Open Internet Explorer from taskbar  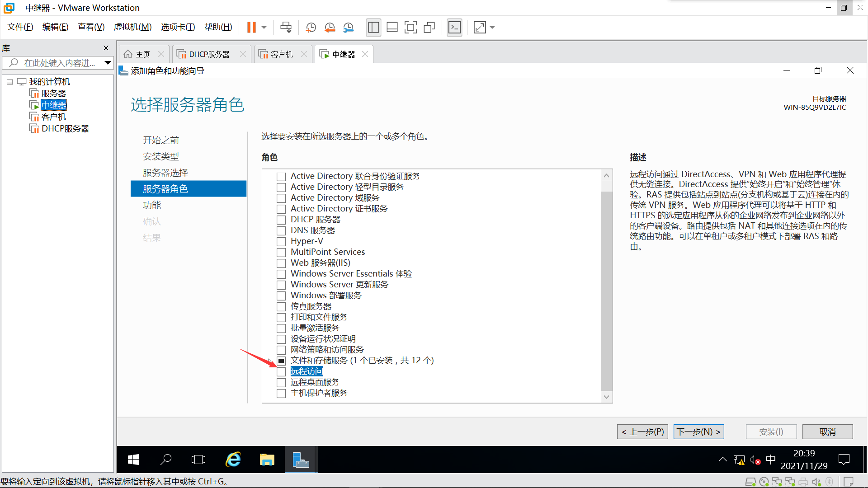(233, 460)
